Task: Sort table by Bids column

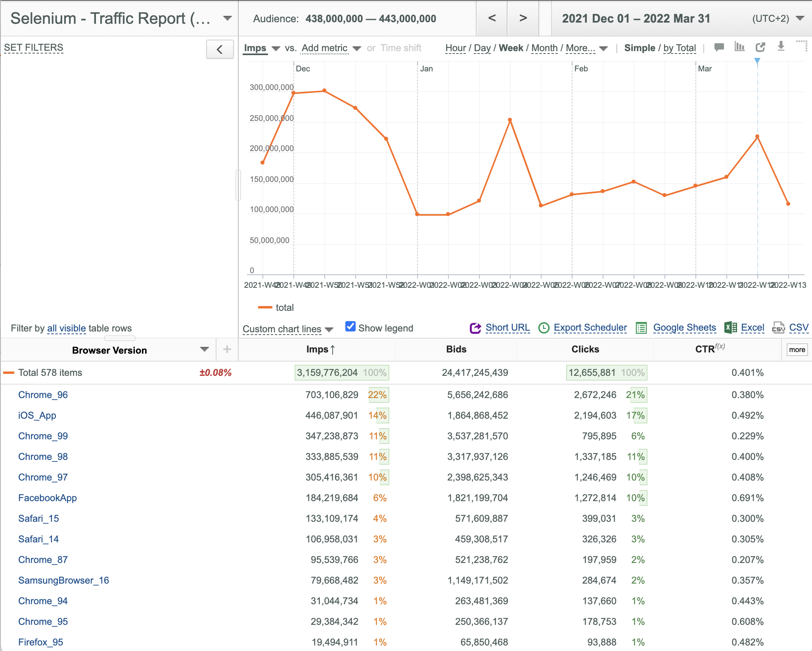Action: (456, 349)
